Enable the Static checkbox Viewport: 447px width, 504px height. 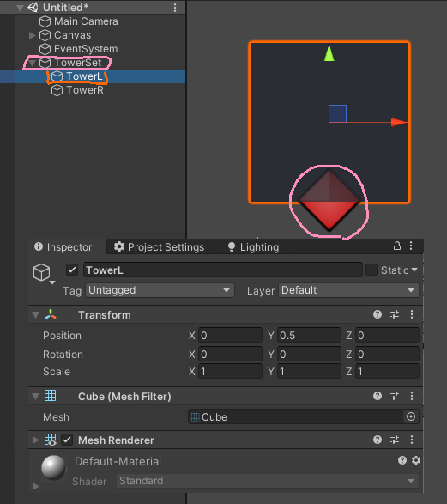371,270
